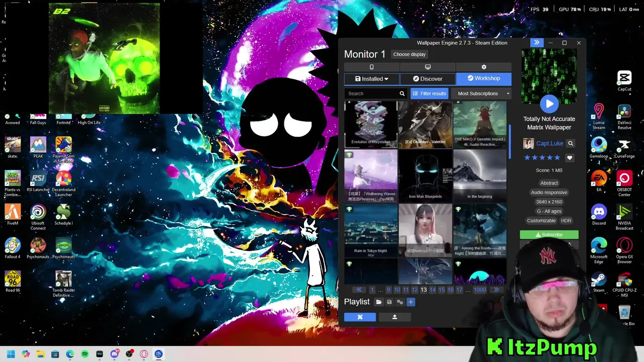Go to page 1000
The width and height of the screenshot is (644, 362).
pyautogui.click(x=480, y=290)
